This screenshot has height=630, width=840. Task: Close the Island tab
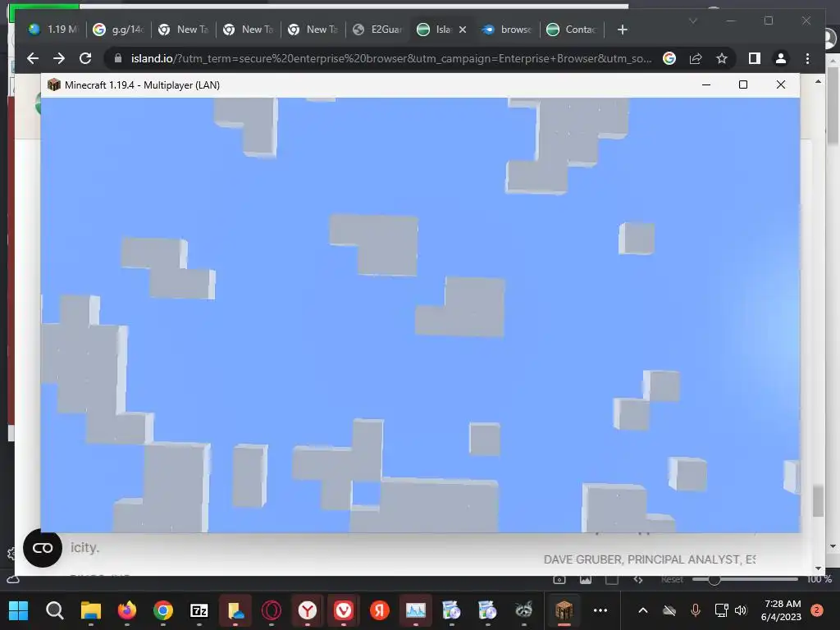(x=463, y=30)
